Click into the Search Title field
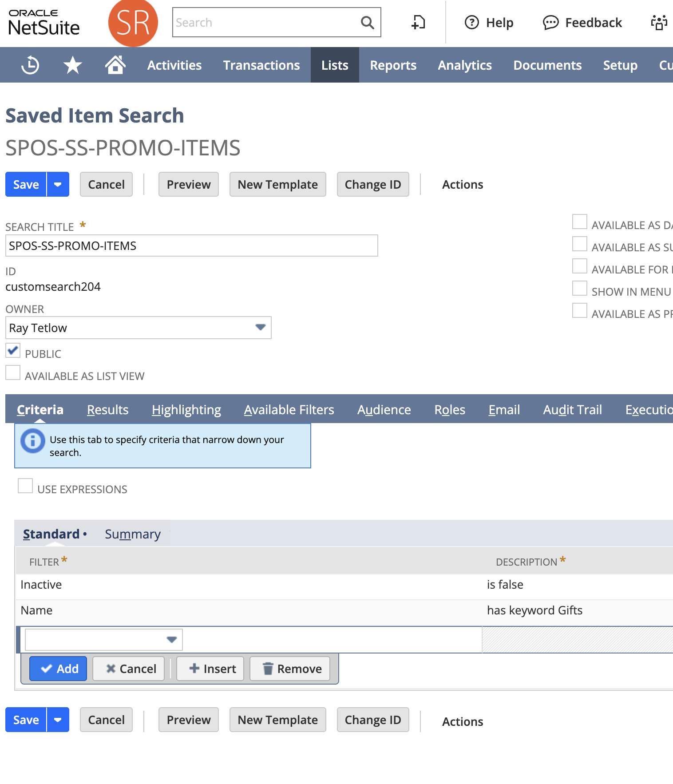 click(191, 246)
